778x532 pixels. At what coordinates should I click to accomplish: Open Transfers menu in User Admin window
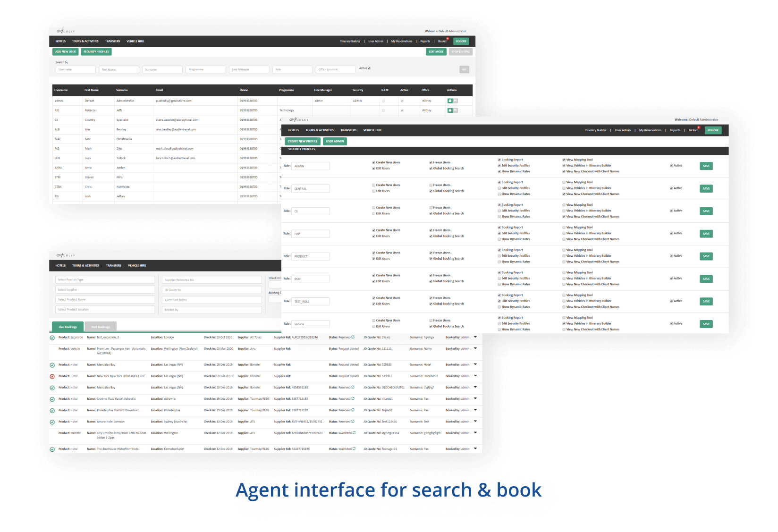[112, 41]
